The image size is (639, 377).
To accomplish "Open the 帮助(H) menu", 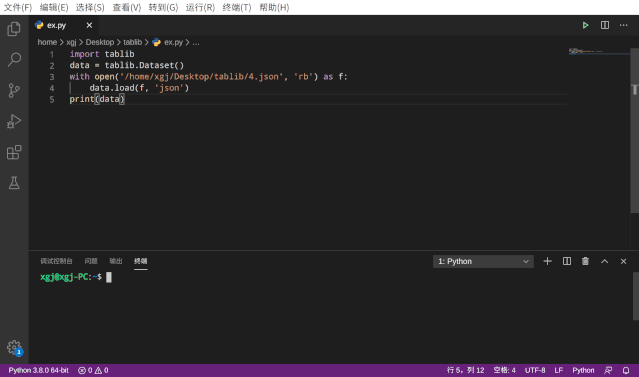I will [x=274, y=7].
